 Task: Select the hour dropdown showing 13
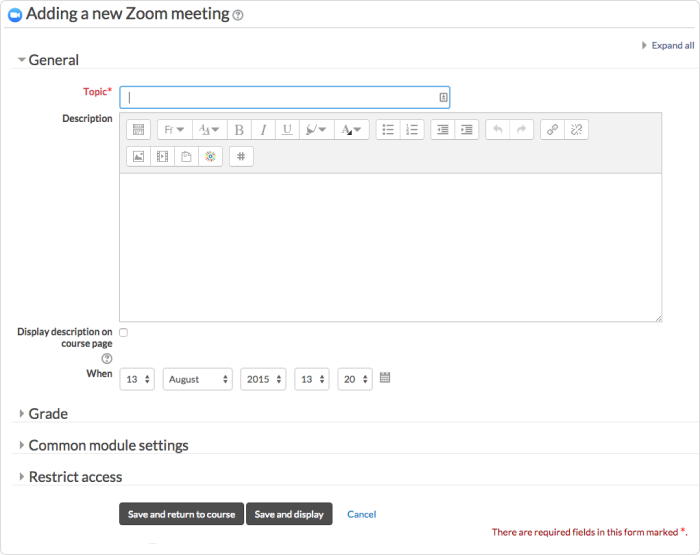[x=312, y=379]
